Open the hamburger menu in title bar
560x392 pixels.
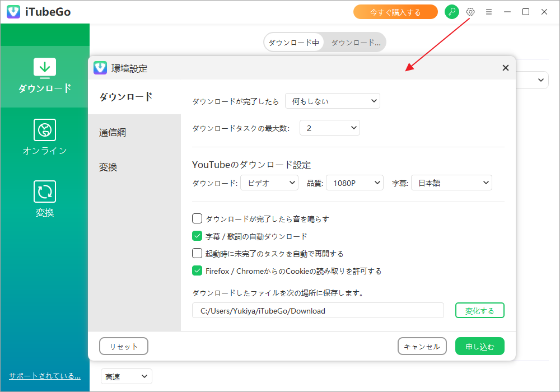coord(489,12)
